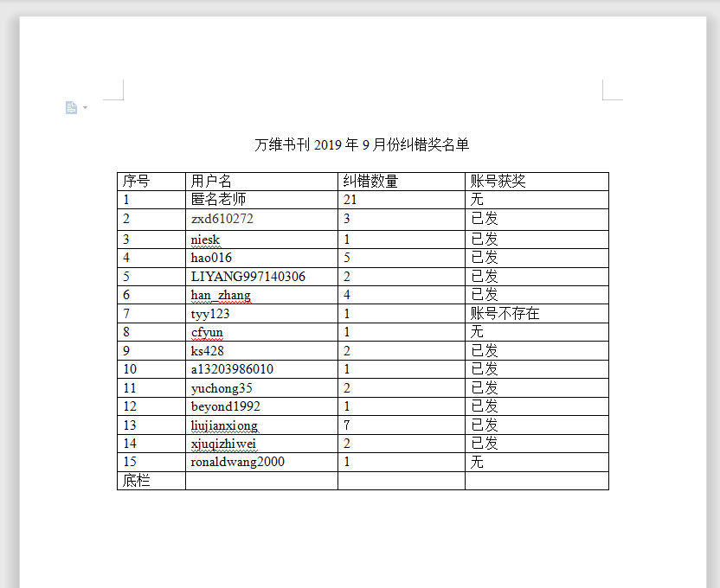Image resolution: width=720 pixels, height=588 pixels.
Task: Click the underlined han_zhang username
Action: (221, 295)
